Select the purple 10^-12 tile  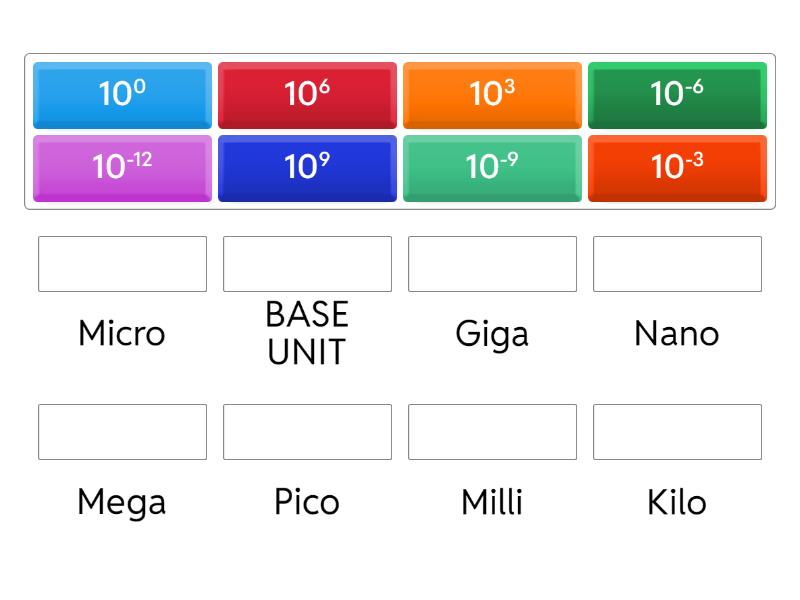pyautogui.click(x=122, y=167)
